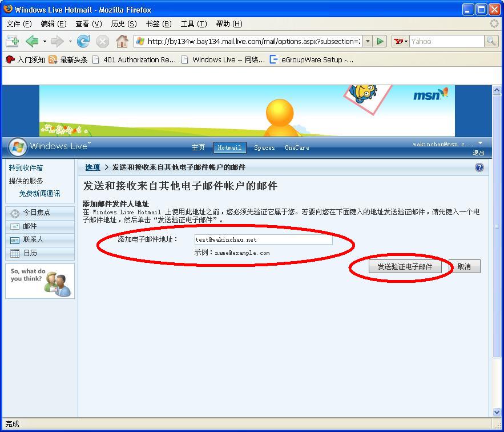Image resolution: width=504 pixels, height=432 pixels.
Task: Open the 最新头条 feed bookmark
Action: [x=68, y=59]
